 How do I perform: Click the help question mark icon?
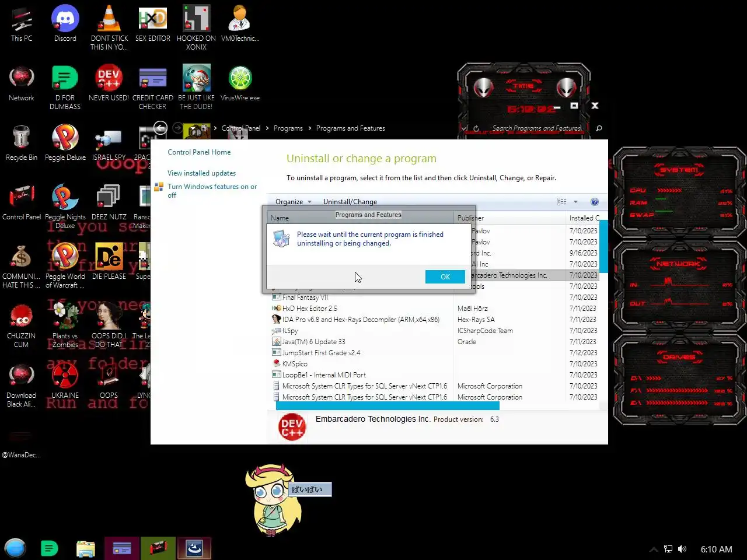(x=594, y=202)
